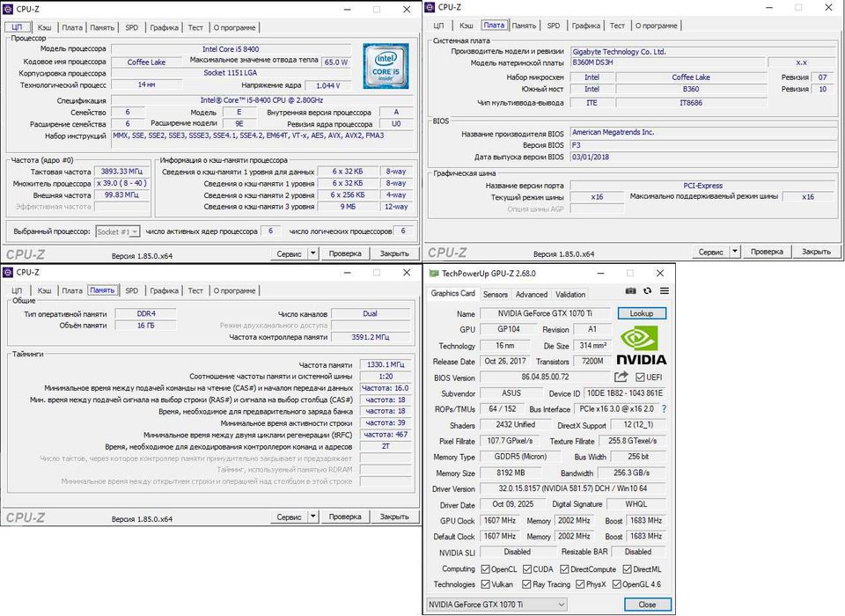The width and height of the screenshot is (845, 616).
Task: Click the B360M DS3H motherboard model field
Action: click(x=668, y=62)
